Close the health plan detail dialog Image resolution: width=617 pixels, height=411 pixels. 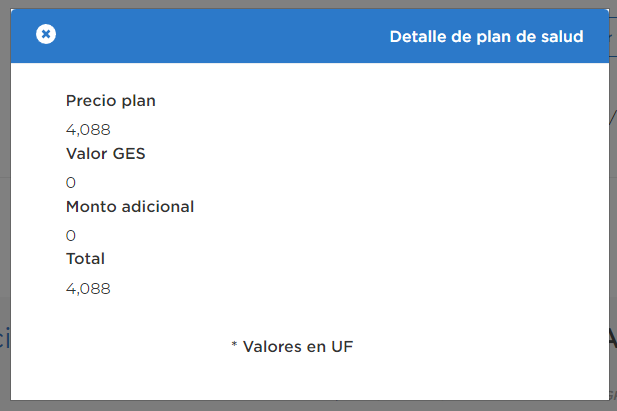46,34
